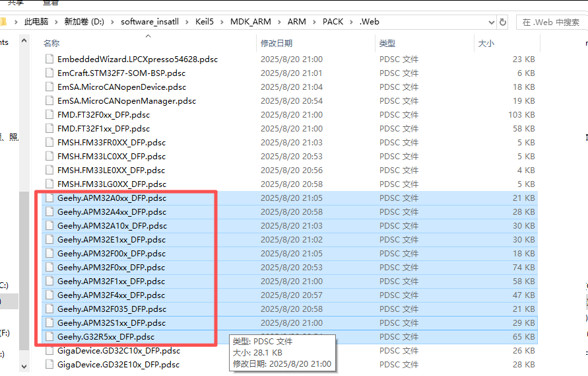The width and height of the screenshot is (588, 376).
Task: Click the file icon of FMD.FT32F0xx_DFP.pdsc
Action: (49, 114)
